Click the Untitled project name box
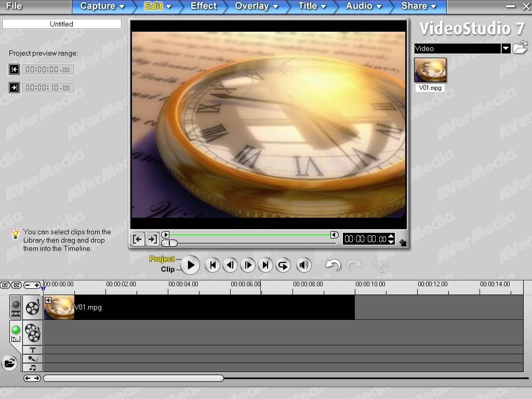The height and width of the screenshot is (399, 532). click(61, 24)
